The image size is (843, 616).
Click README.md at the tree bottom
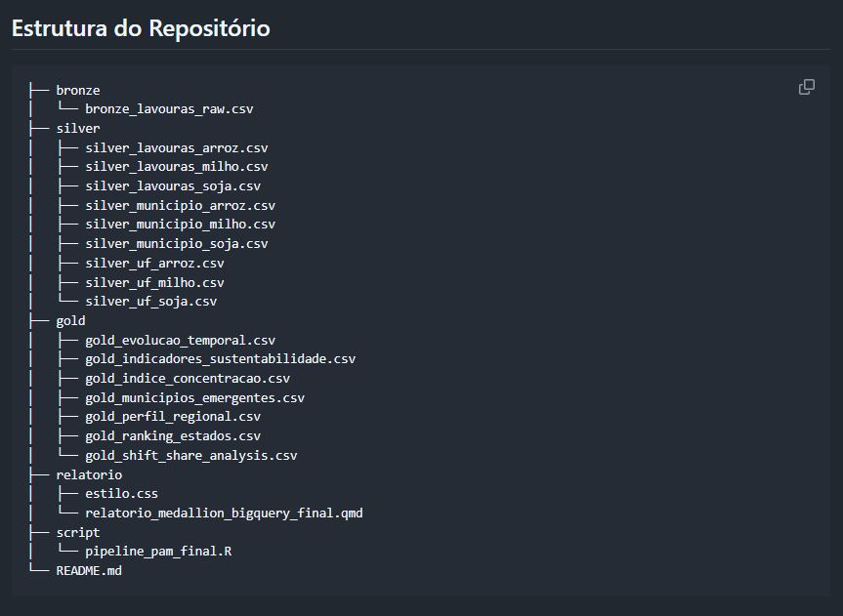(x=89, y=570)
